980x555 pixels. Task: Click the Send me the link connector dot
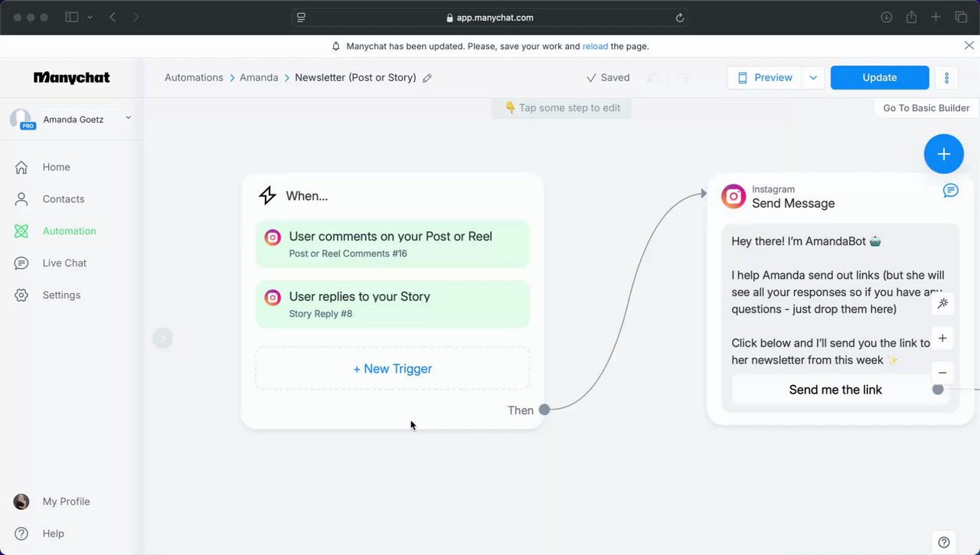coord(938,390)
